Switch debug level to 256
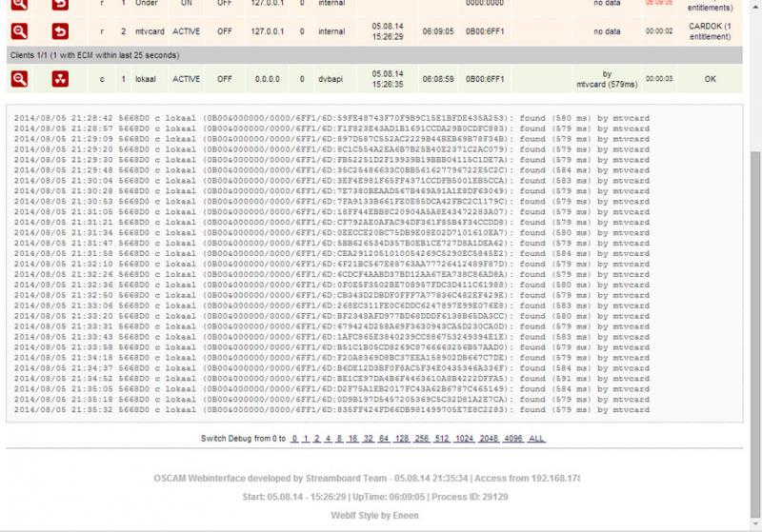762x532 pixels. (422, 439)
